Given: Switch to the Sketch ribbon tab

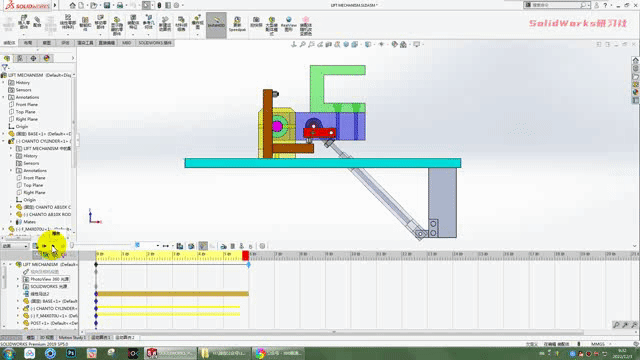Looking at the screenshot, I should tap(47, 43).
